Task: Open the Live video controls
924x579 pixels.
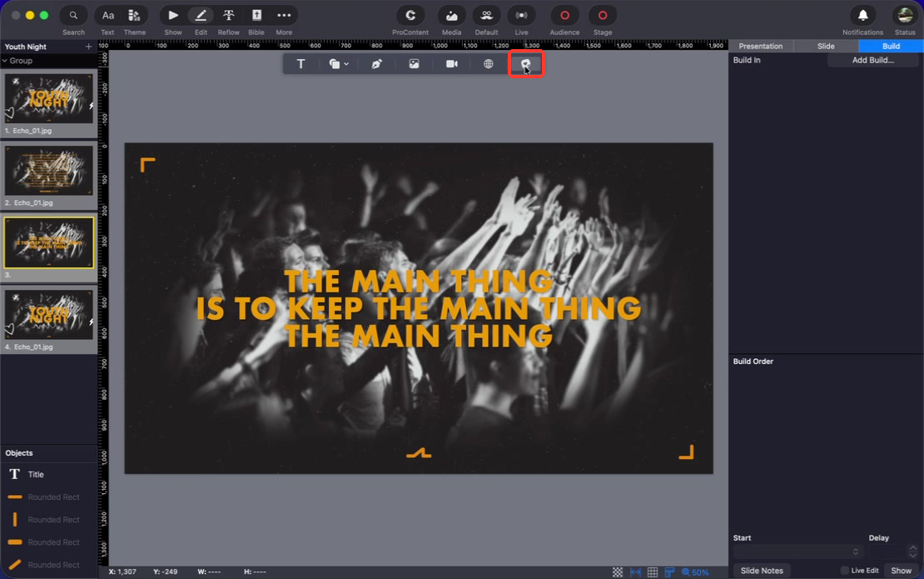Action: 521,16
